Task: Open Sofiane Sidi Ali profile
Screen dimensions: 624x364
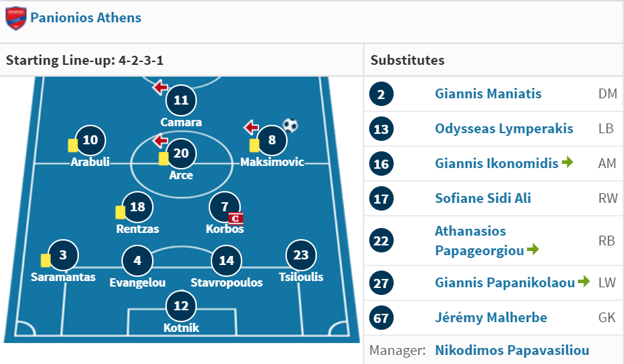Action: click(483, 198)
